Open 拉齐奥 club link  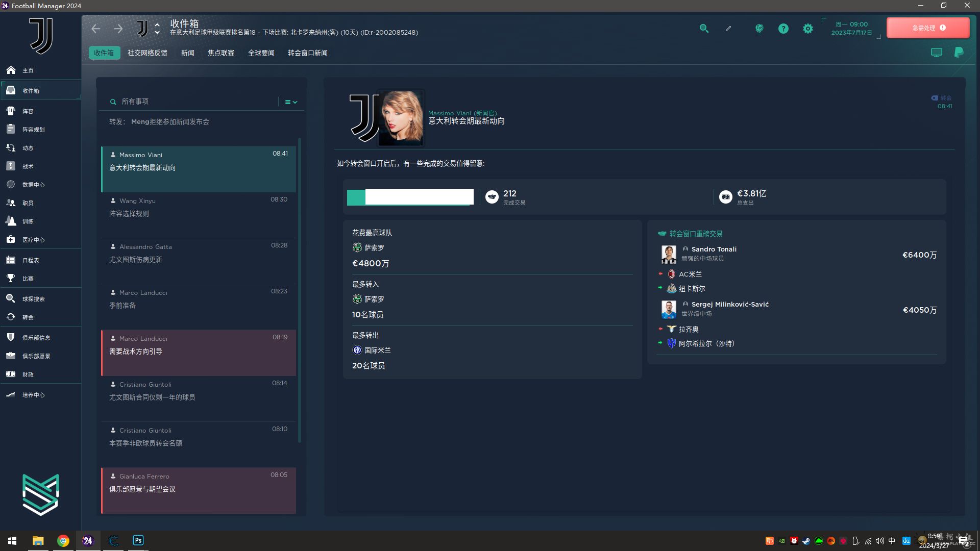[689, 330]
